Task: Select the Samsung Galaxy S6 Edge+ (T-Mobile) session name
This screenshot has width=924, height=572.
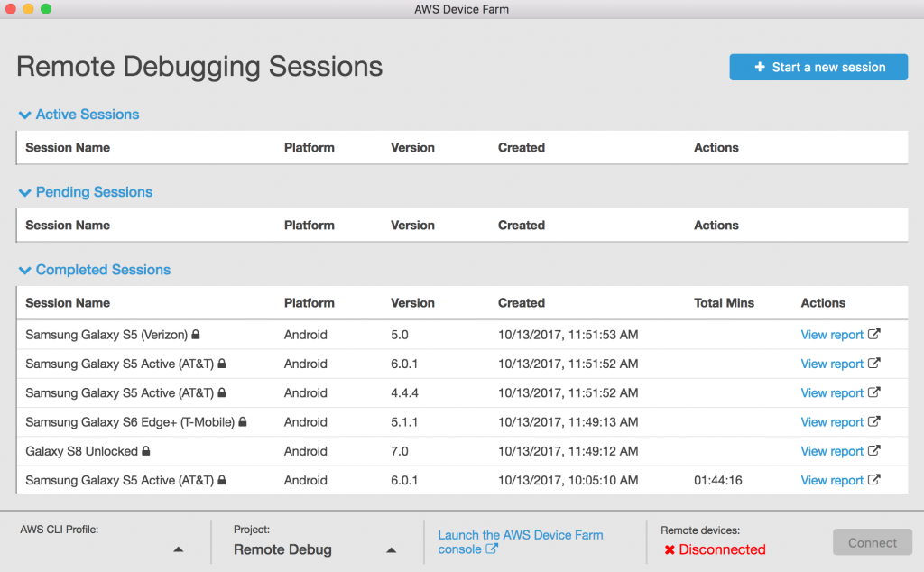Action: pos(130,422)
